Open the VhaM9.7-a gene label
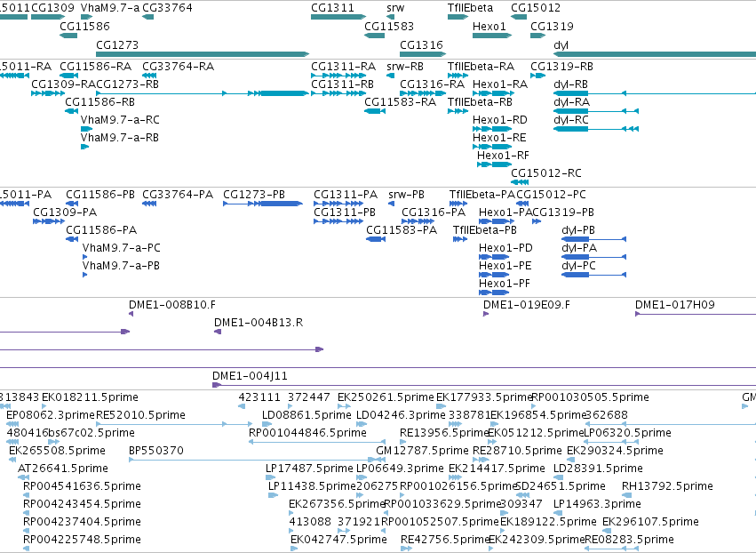 110,8
